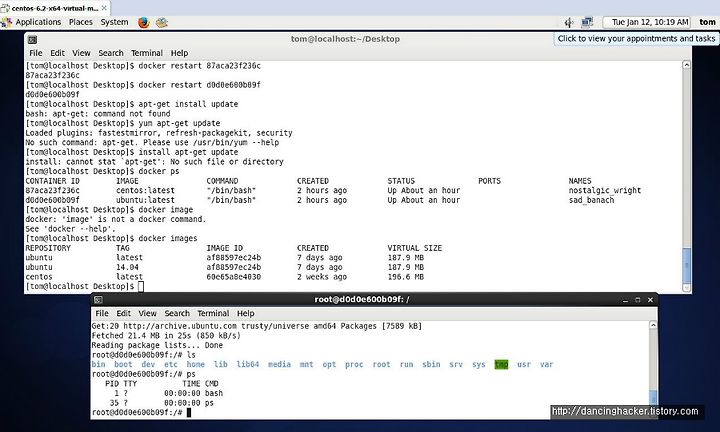Click the highlighted tmp directory in ls output
The image size is (720, 432).
(x=501, y=365)
